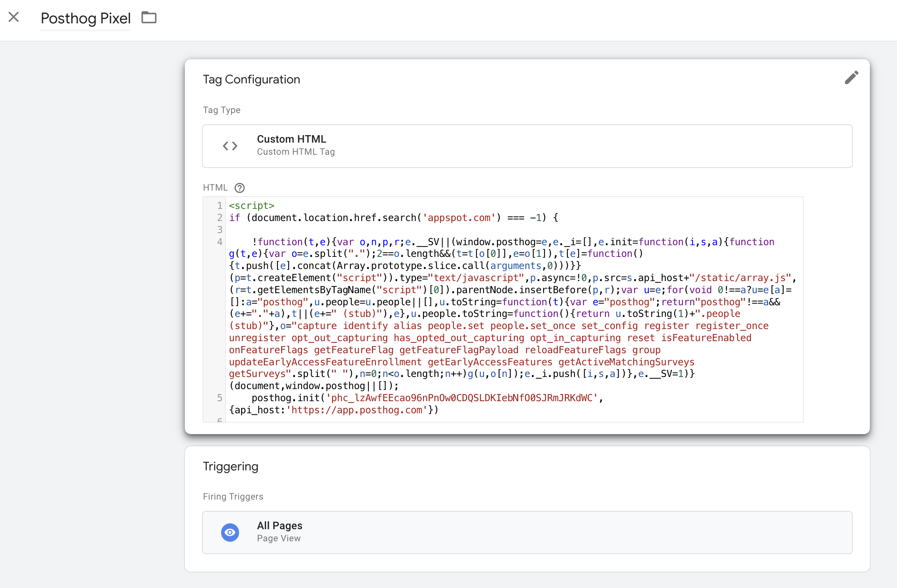Open the All Pages firing trigger
Screen dimensions: 897x588
pyautogui.click(x=527, y=533)
